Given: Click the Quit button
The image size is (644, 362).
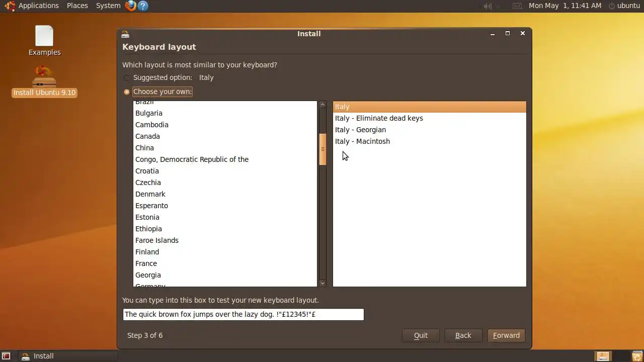Looking at the screenshot, I should click(421, 335).
